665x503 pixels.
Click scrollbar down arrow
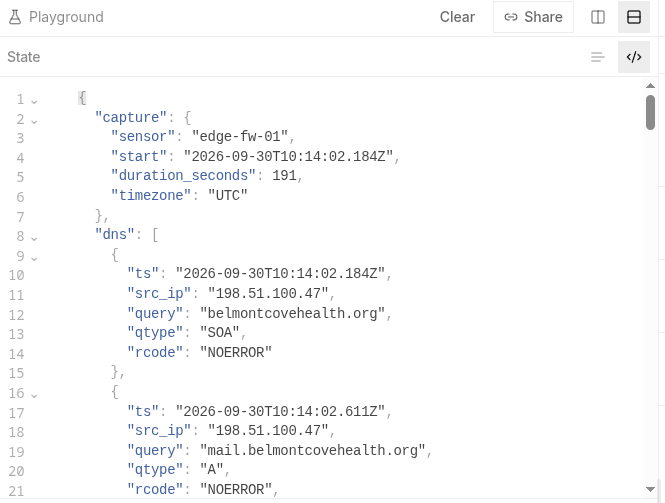point(650,489)
